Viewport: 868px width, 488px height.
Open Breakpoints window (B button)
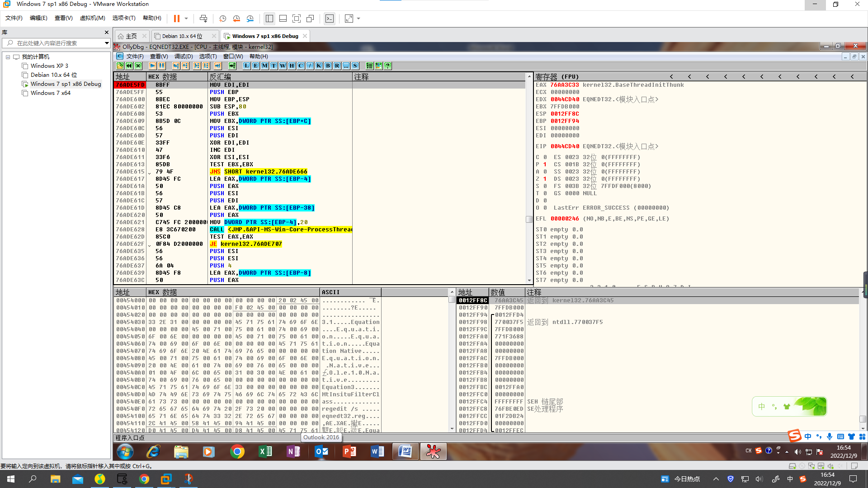coord(328,66)
